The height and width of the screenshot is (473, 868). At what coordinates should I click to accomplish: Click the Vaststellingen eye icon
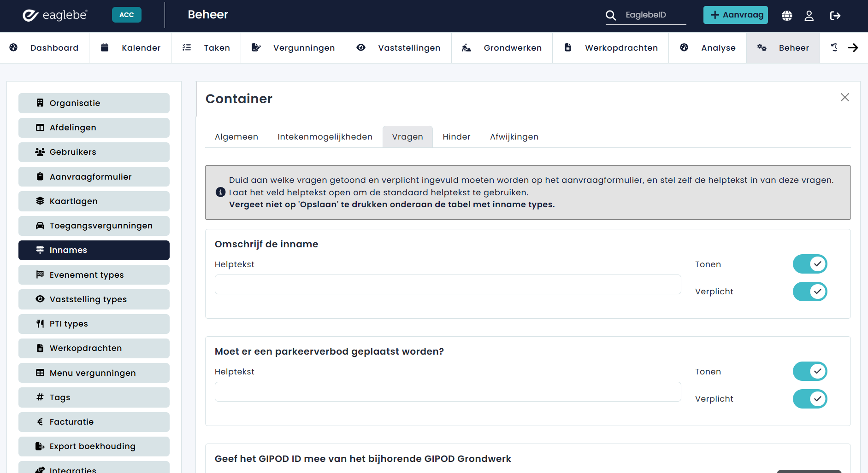point(361,47)
